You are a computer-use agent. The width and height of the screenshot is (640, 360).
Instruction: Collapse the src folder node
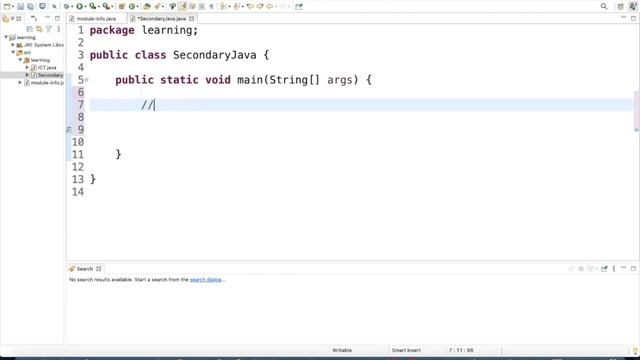pyautogui.click(x=13, y=52)
